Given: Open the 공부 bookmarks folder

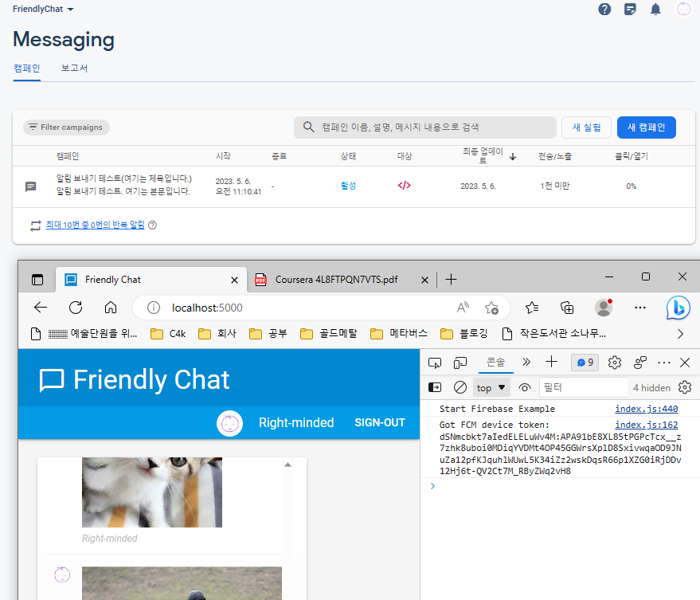Looking at the screenshot, I should (x=268, y=333).
